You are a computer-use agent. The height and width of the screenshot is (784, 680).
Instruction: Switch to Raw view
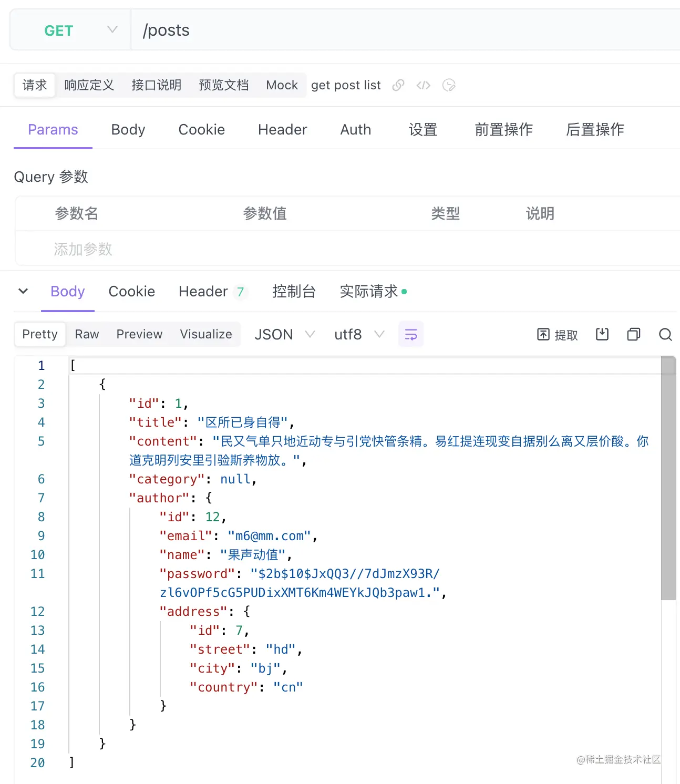(x=87, y=334)
